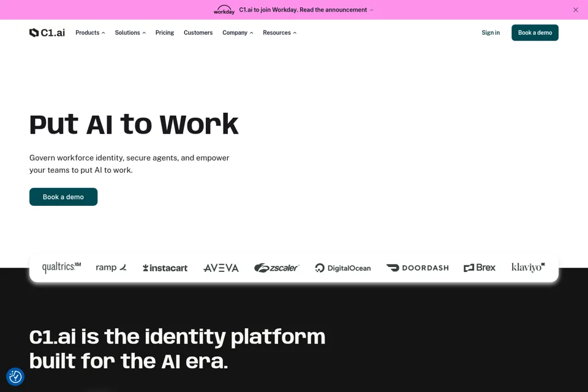Dismiss the Workday announcement banner

(x=576, y=10)
